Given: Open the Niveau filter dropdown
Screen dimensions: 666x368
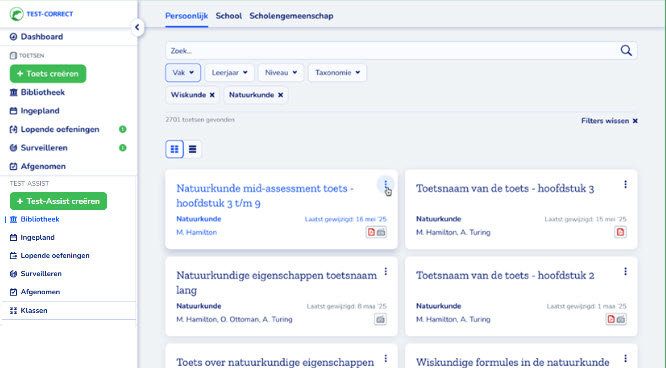Looking at the screenshot, I should (281, 73).
